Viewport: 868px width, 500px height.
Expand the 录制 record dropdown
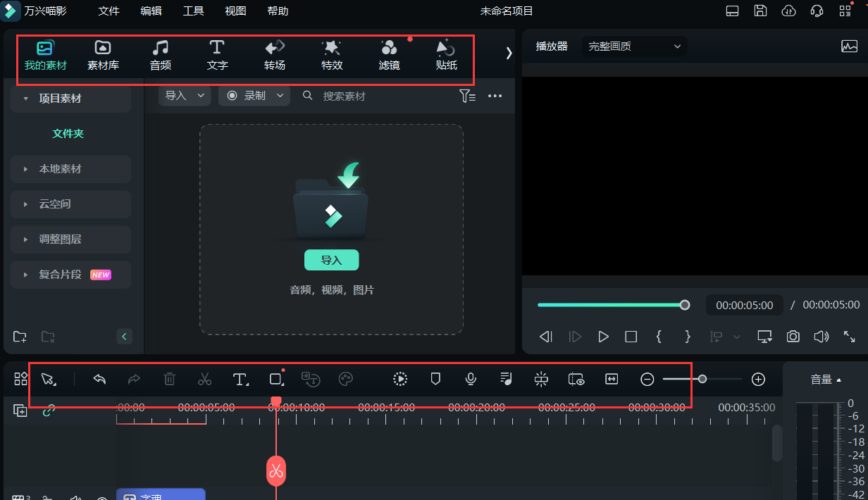click(280, 95)
